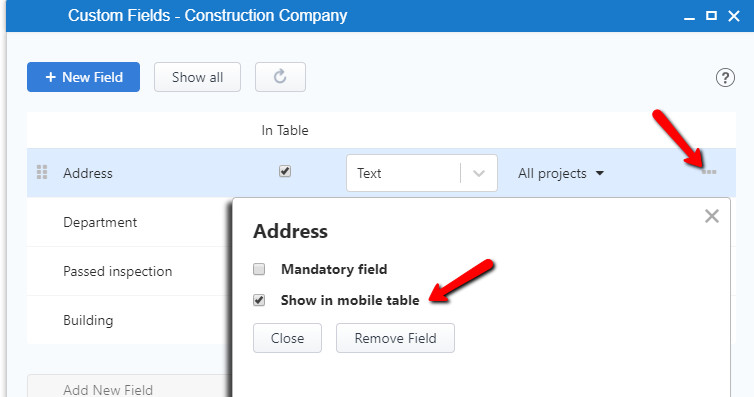Grab the drag handle beside Address

click(x=42, y=172)
